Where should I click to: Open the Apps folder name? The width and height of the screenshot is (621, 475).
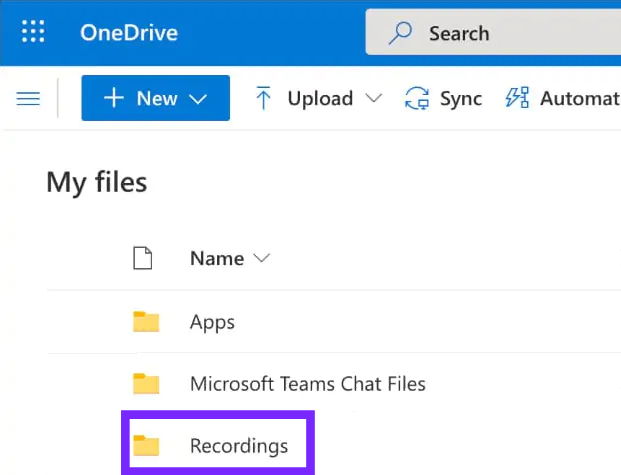tap(212, 322)
